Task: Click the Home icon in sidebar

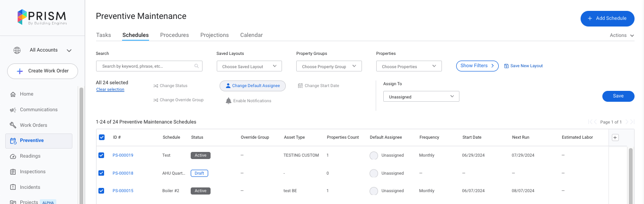Action: tap(13, 94)
